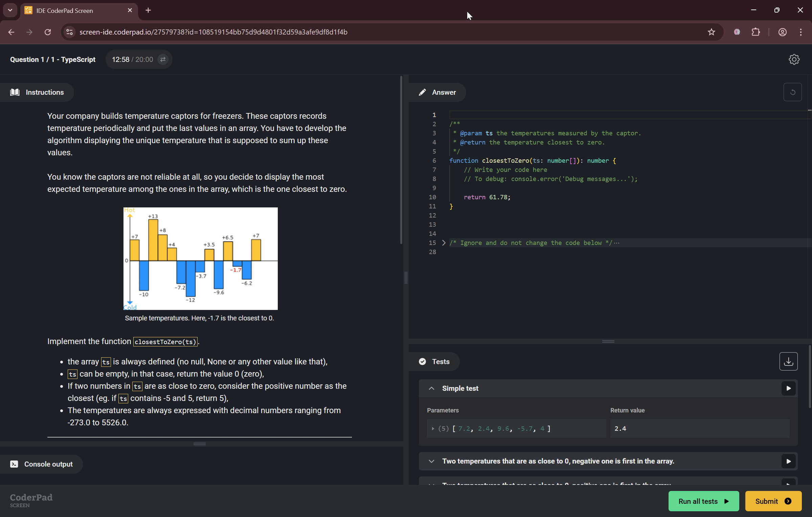Submit the answer
812x517 pixels.
(773, 501)
